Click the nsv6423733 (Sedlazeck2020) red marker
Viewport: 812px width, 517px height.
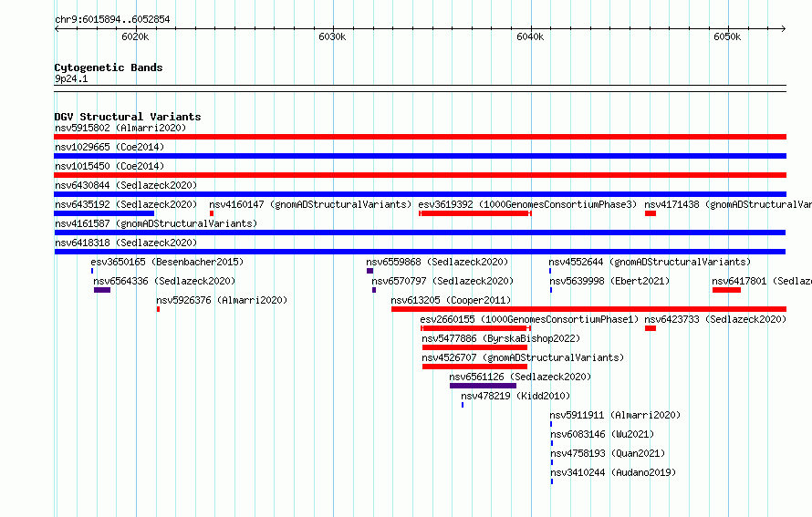(x=651, y=328)
